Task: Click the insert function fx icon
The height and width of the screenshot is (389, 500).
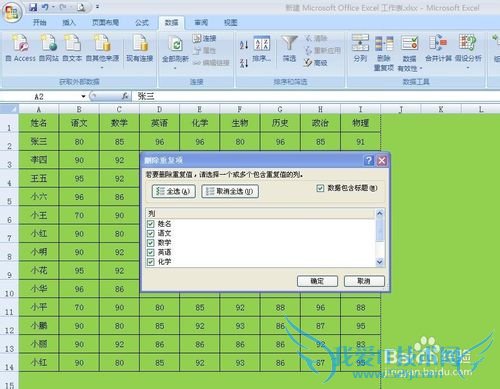Action: tap(125, 96)
